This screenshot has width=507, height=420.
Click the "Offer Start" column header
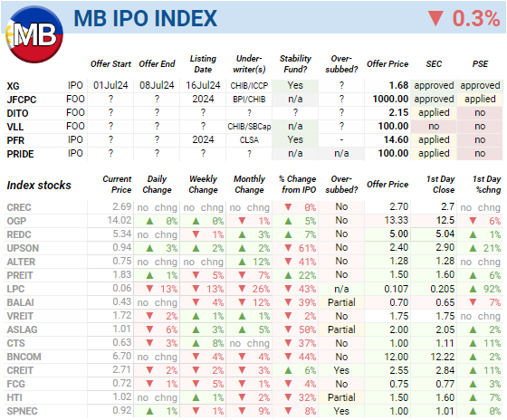pyautogui.click(x=110, y=64)
